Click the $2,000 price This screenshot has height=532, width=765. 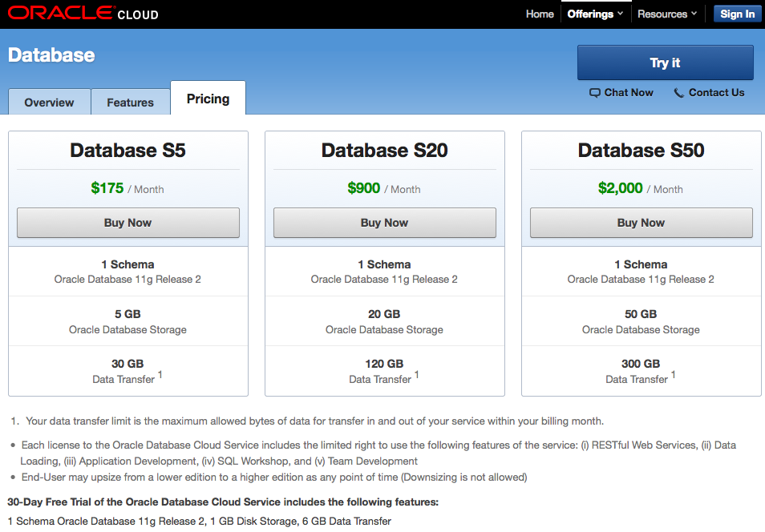click(621, 187)
